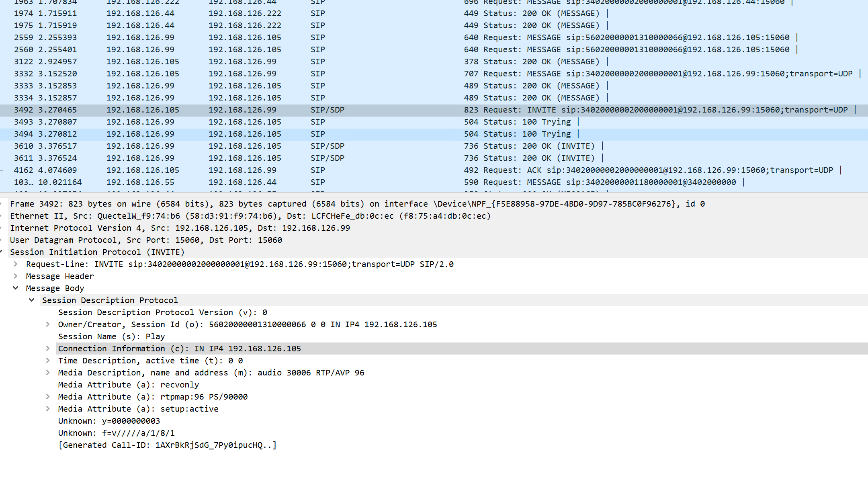
Task: Expand Connection Information details
Action: coord(48,349)
